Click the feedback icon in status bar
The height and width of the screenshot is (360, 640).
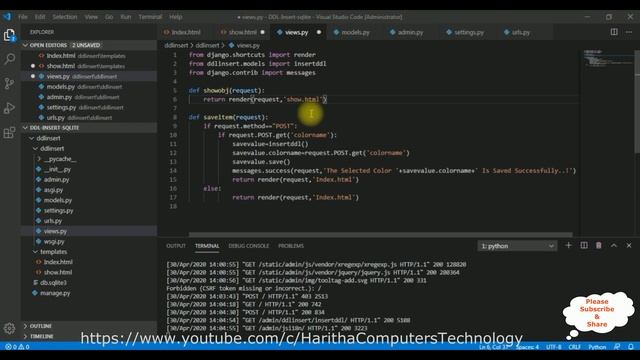point(617,347)
